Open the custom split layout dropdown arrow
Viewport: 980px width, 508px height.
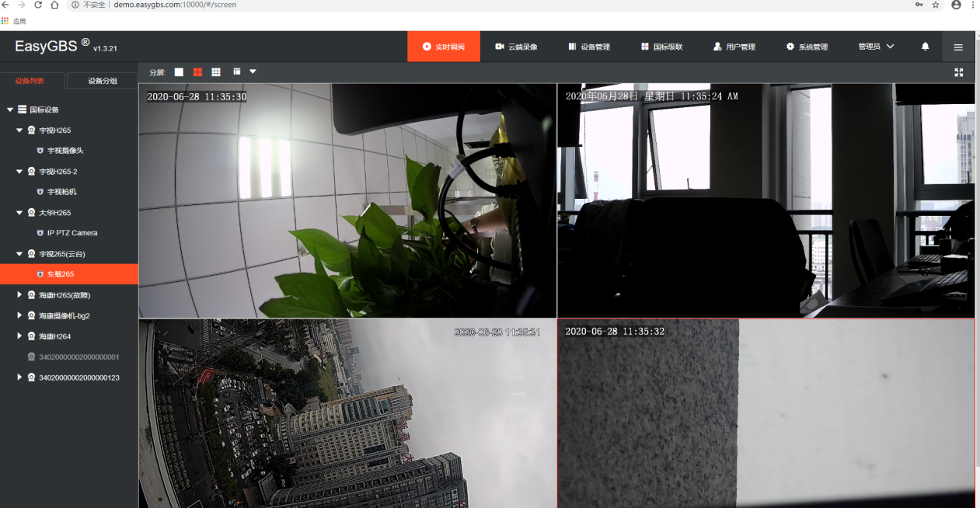(252, 71)
